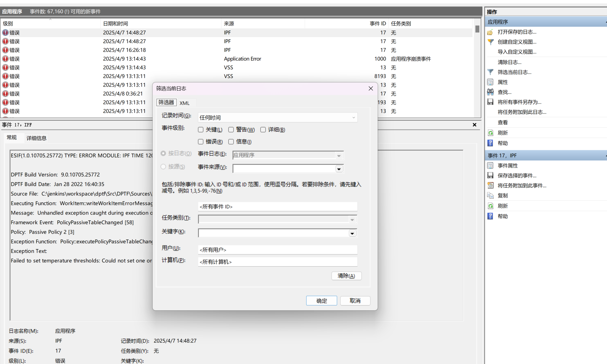Switch to the XML tab in the filter dialog
The image size is (607, 364).
pos(185,103)
